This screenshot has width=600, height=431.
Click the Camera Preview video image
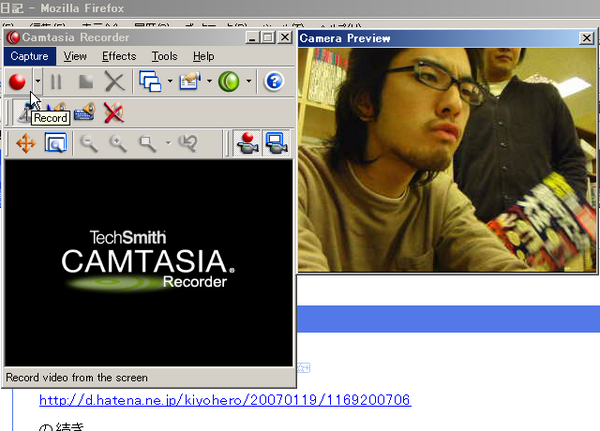tap(447, 160)
